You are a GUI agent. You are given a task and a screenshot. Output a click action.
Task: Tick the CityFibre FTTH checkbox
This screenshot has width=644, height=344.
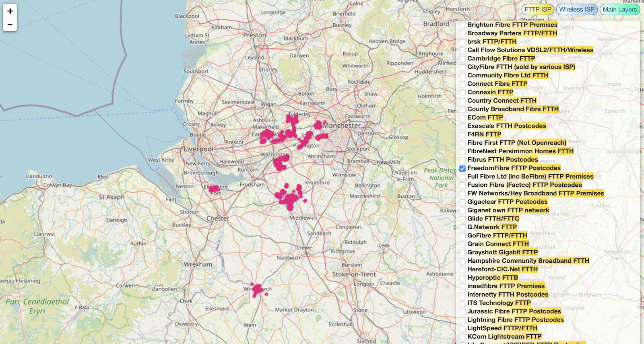coord(462,67)
